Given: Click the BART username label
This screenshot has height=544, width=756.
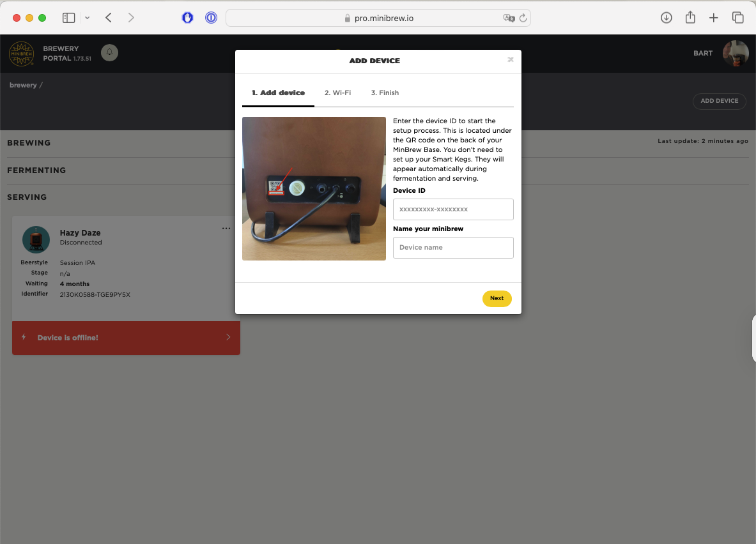Looking at the screenshot, I should (703, 54).
